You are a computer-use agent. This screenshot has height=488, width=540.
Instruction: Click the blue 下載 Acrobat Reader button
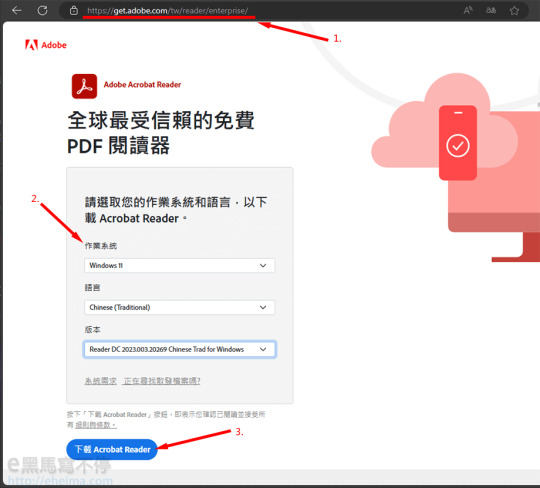pyautogui.click(x=112, y=449)
